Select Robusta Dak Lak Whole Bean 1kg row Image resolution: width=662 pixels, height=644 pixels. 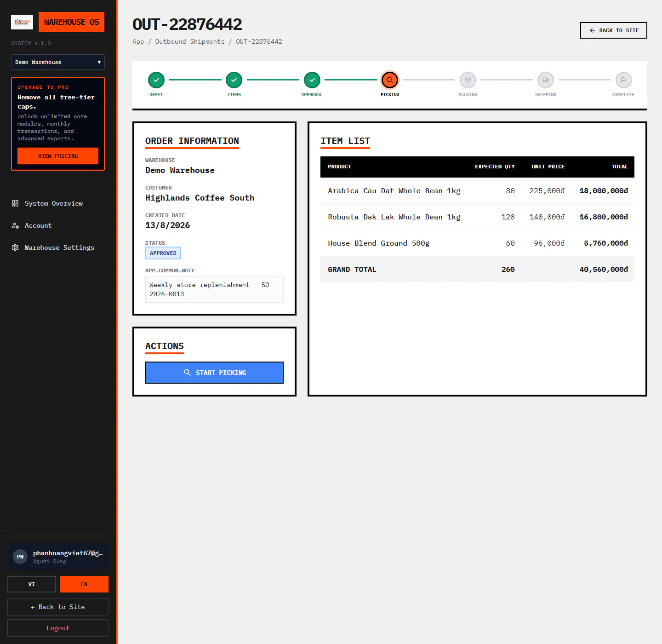pyautogui.click(x=477, y=217)
